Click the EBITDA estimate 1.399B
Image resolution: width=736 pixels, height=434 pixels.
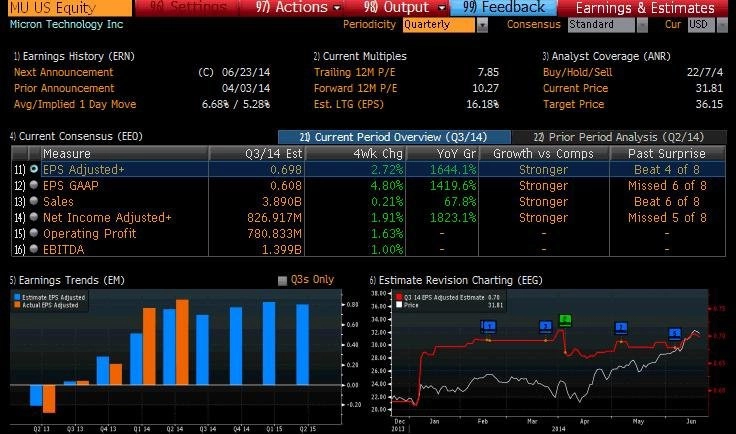[x=282, y=249]
